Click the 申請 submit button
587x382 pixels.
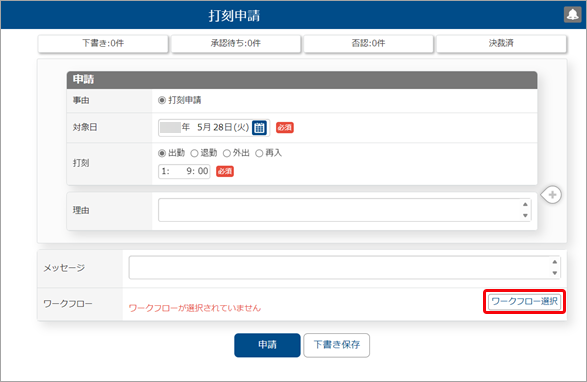pyautogui.click(x=267, y=345)
